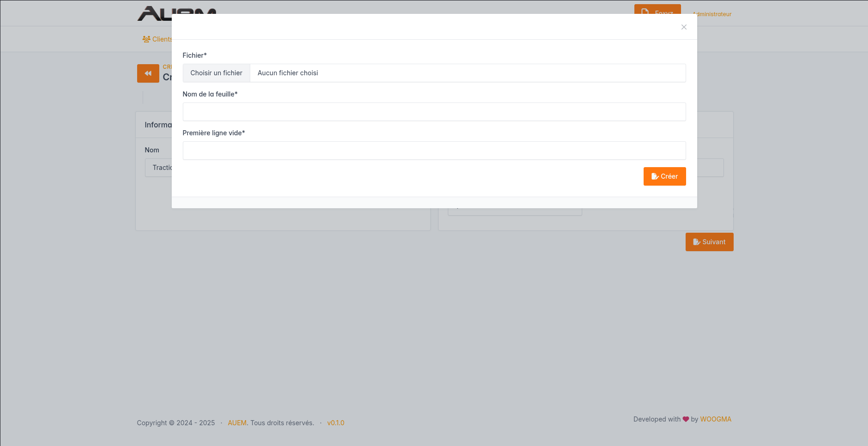Click the v0.1.0 version link

pyautogui.click(x=336, y=423)
